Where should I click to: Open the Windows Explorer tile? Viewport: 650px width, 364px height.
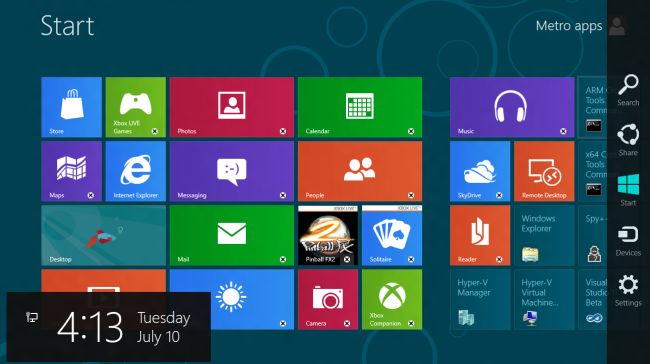pyautogui.click(x=544, y=235)
